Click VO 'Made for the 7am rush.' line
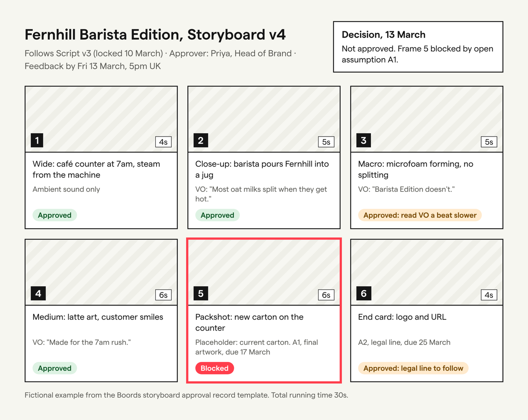The height and width of the screenshot is (420, 528). point(82,342)
